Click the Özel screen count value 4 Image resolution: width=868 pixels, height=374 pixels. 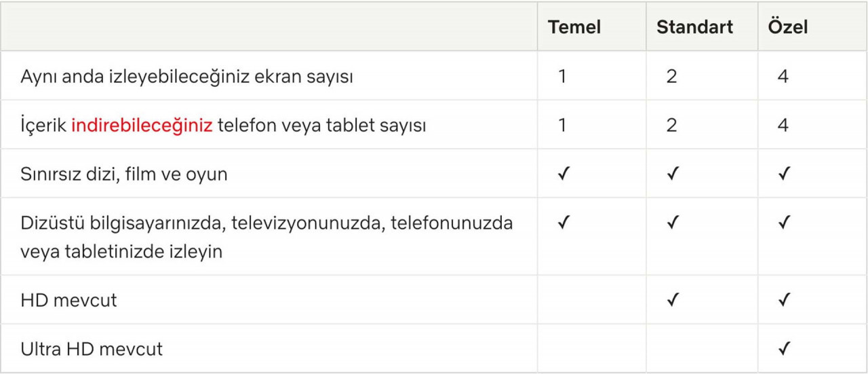(783, 76)
